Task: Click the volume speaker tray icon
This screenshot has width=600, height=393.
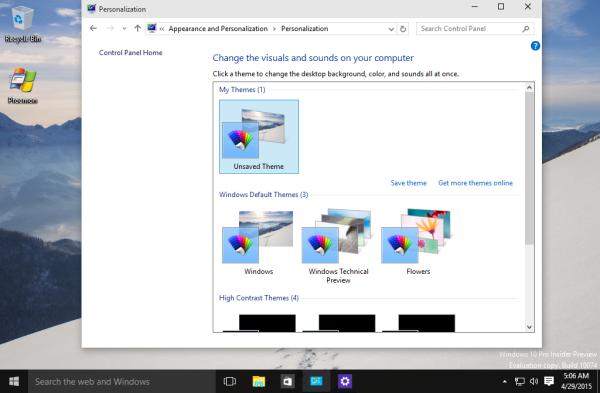Action: tap(534, 381)
